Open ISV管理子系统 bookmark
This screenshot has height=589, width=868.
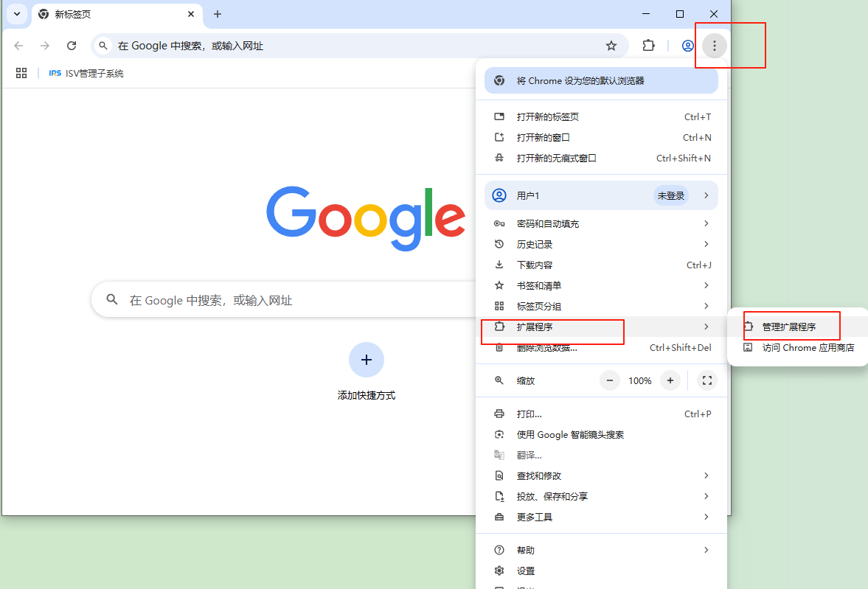(x=86, y=73)
